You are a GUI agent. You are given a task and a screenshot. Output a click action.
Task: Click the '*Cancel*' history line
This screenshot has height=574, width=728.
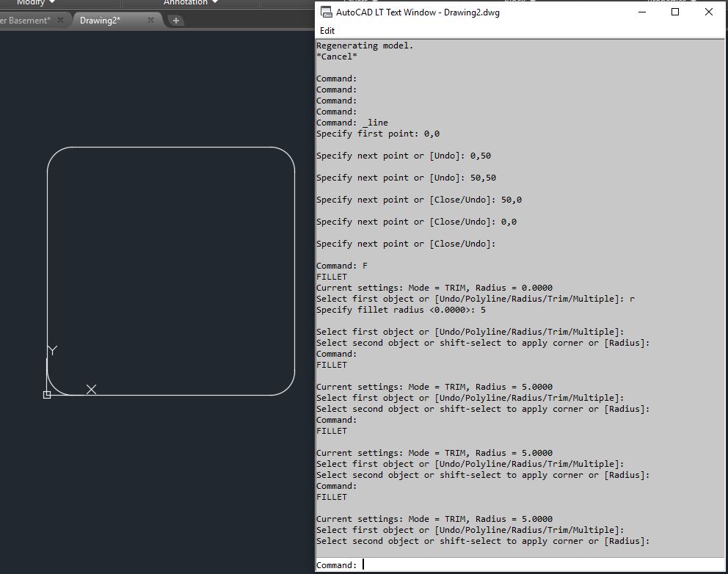(x=337, y=57)
